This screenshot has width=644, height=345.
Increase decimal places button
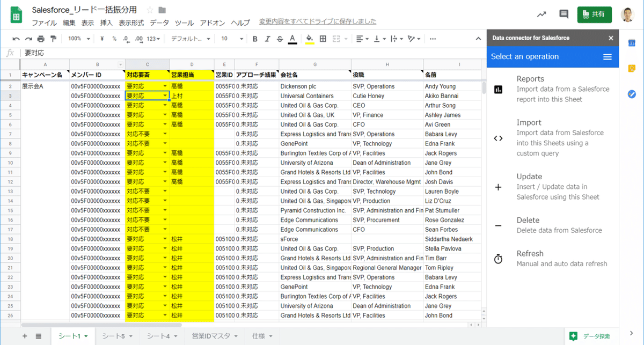(138, 39)
